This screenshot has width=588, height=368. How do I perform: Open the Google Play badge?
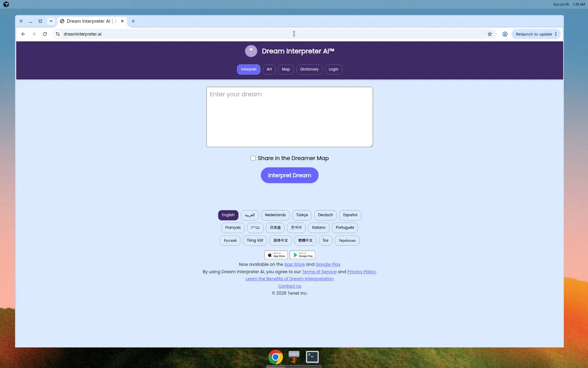(x=302, y=255)
